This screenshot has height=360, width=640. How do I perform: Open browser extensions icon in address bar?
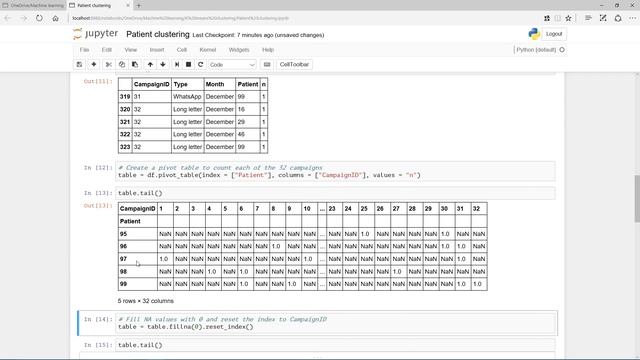click(547, 18)
